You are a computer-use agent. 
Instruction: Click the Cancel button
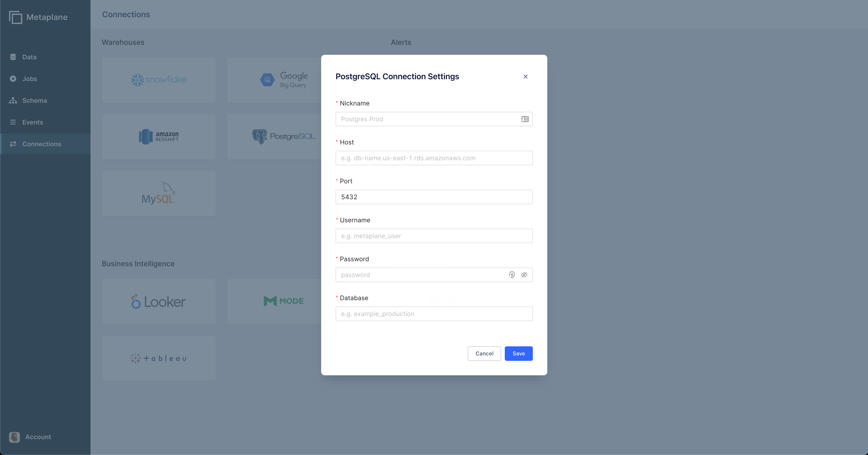tap(484, 354)
